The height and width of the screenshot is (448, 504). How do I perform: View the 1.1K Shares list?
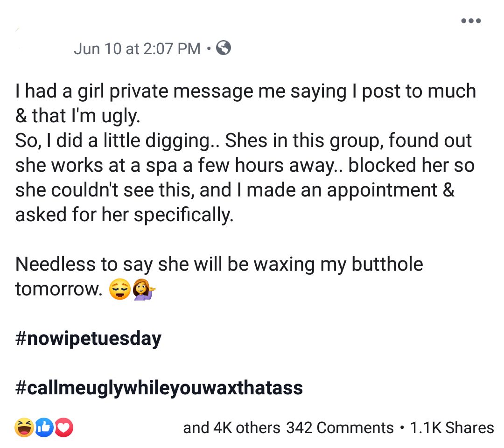tap(452, 428)
